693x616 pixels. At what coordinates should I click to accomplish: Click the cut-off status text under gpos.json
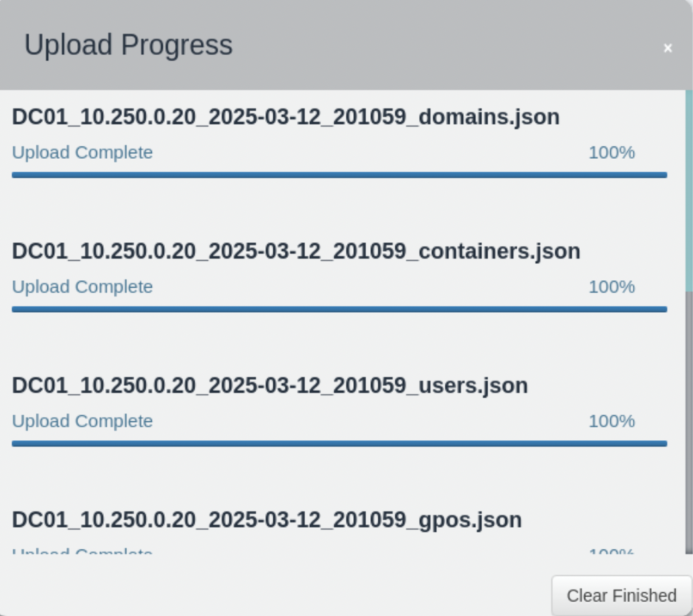tap(82, 552)
